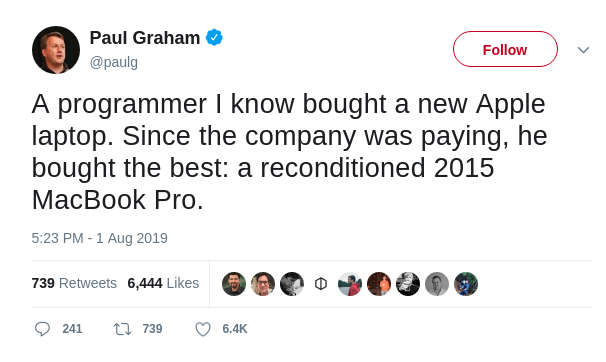
Task: View the list of 6,444 Likes
Action: coord(163,283)
